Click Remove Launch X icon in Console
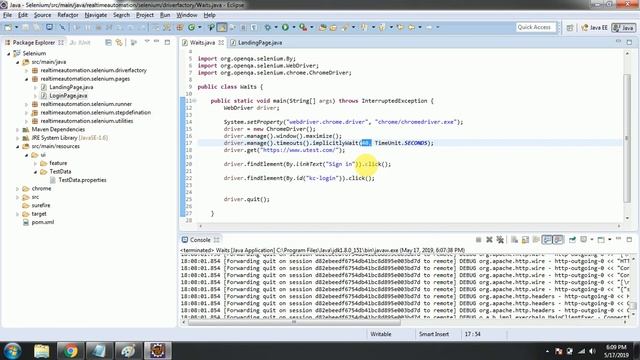640x360 pixels. (489, 240)
